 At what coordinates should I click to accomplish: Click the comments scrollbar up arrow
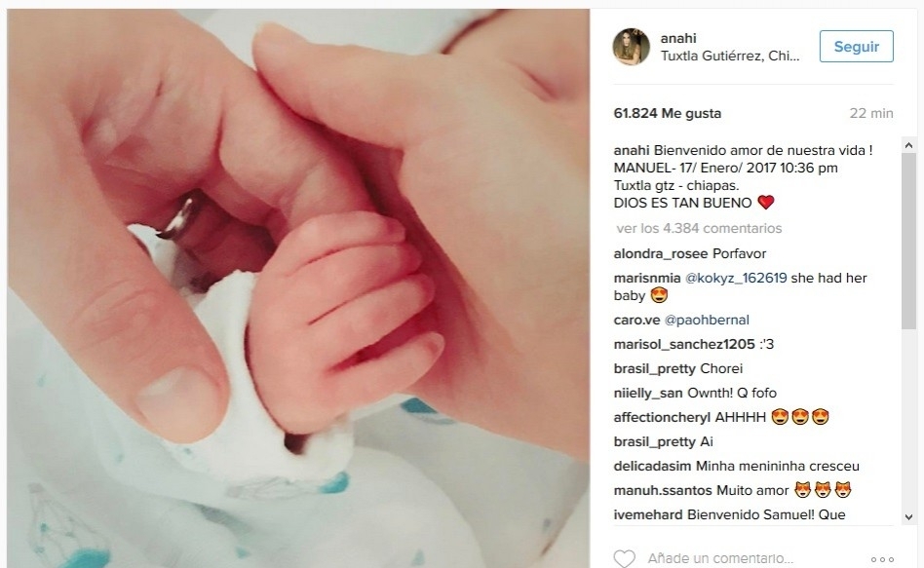(908, 145)
